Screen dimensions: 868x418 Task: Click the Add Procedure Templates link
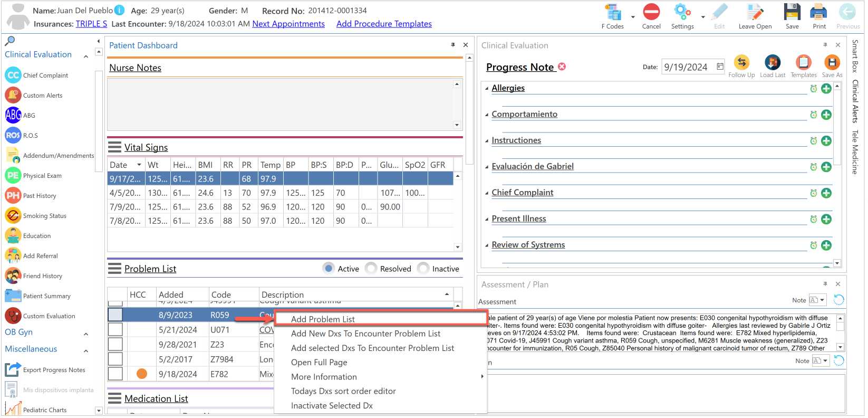click(x=384, y=24)
